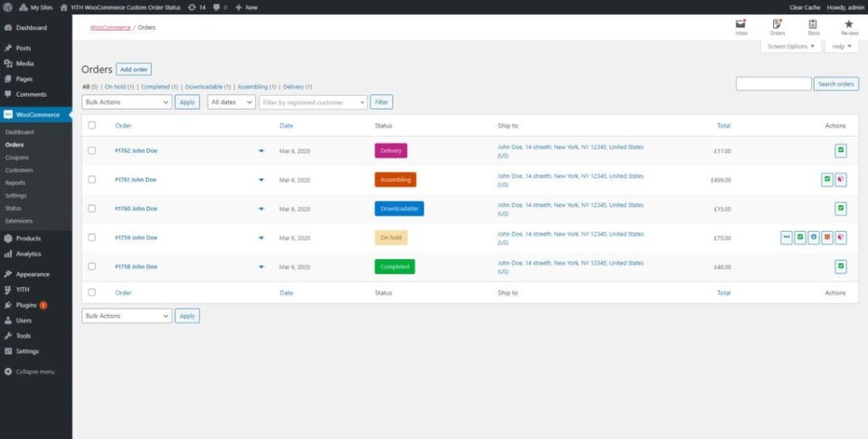Click the three-dots action on order #1759
868x439 pixels.
click(787, 237)
